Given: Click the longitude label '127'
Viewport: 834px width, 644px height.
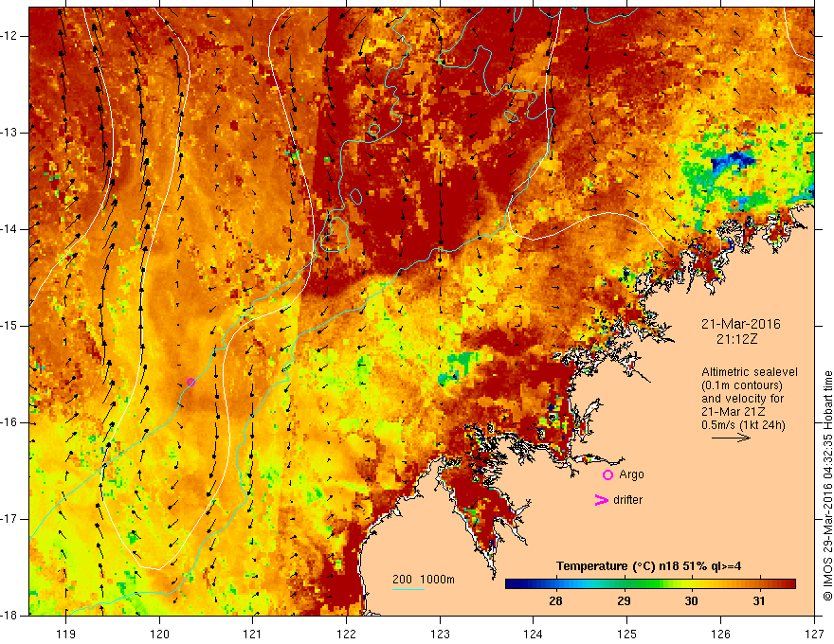Looking at the screenshot, I should tap(814, 634).
